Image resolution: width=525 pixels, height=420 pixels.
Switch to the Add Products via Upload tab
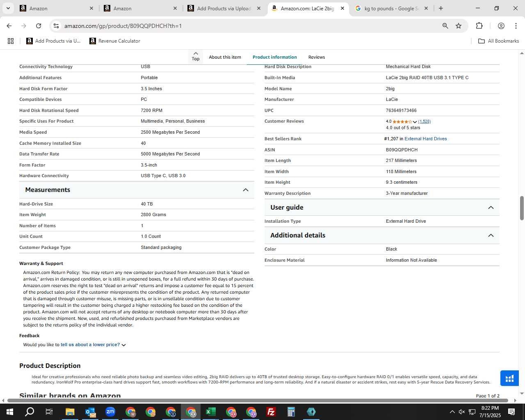click(x=224, y=8)
